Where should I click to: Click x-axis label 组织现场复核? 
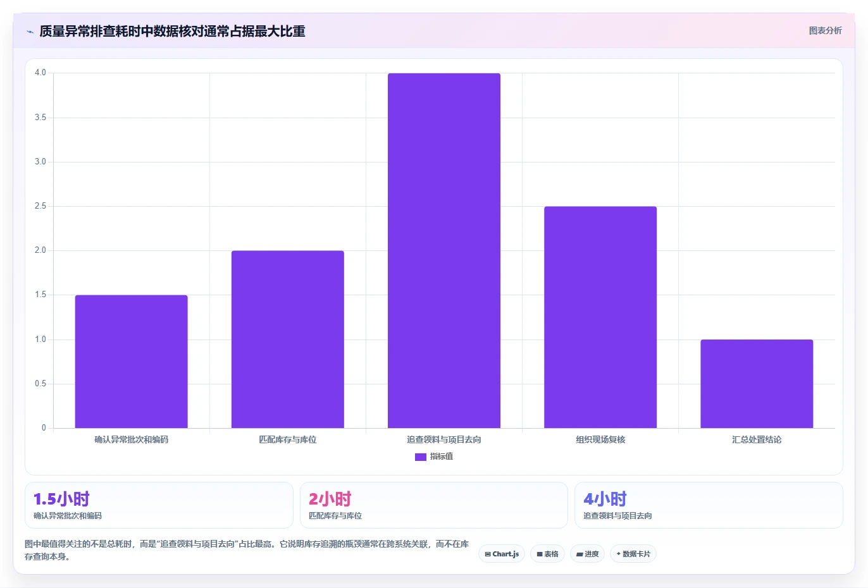coord(600,439)
